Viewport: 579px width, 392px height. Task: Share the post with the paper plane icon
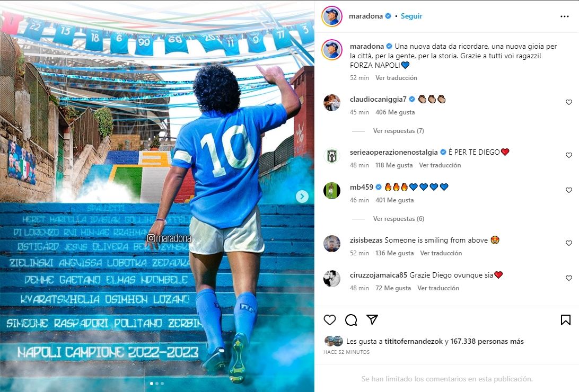tap(372, 319)
